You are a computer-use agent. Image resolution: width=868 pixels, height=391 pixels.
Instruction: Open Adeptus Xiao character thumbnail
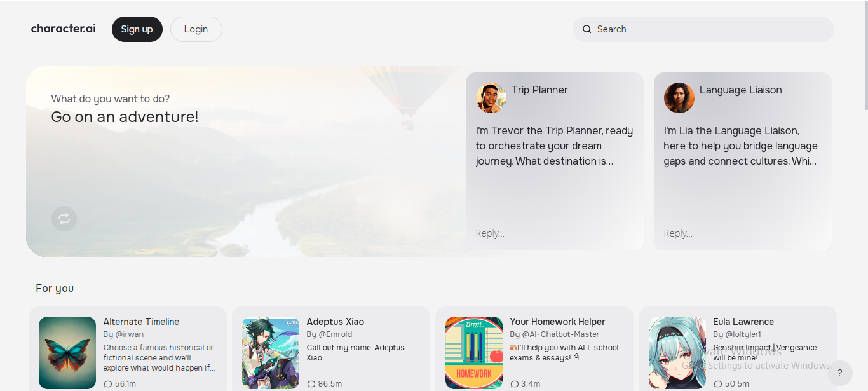271,353
